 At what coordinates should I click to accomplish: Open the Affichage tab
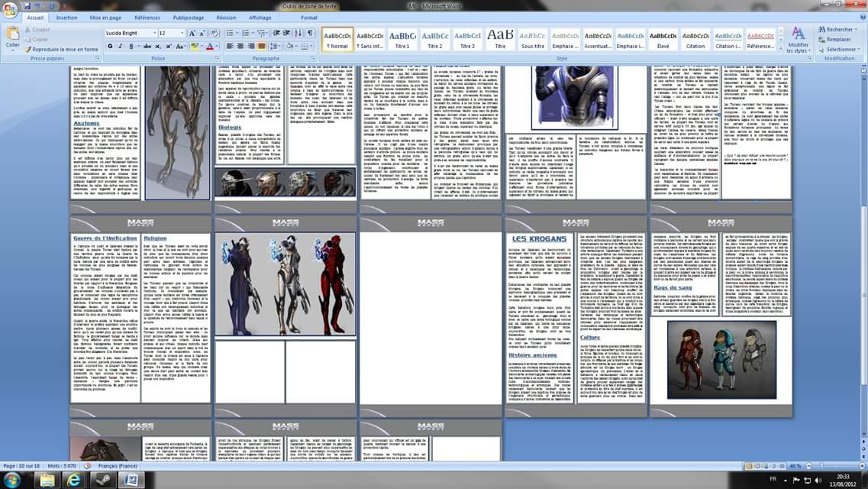pos(260,18)
